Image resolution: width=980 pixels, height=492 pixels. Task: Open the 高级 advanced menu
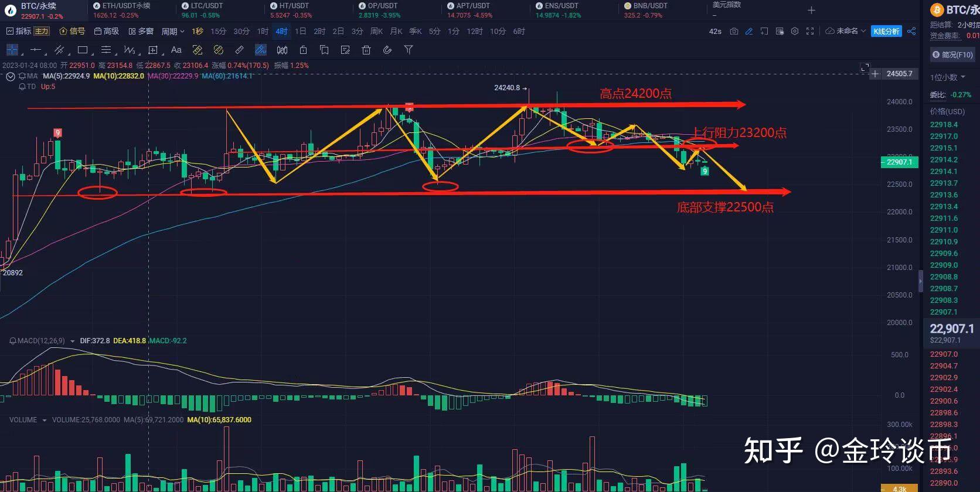tap(106, 31)
